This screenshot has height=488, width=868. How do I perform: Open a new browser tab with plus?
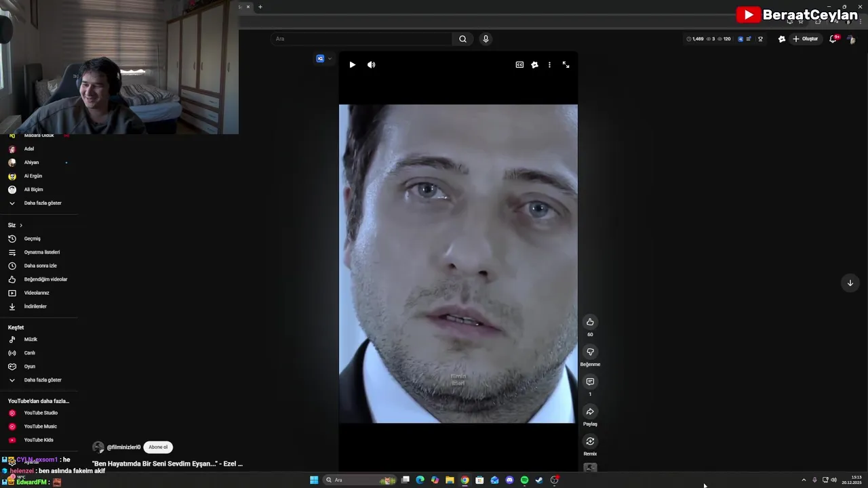coord(260,7)
